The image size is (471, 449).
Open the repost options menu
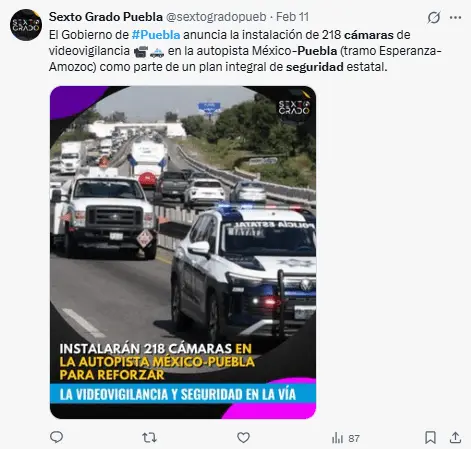(x=149, y=438)
